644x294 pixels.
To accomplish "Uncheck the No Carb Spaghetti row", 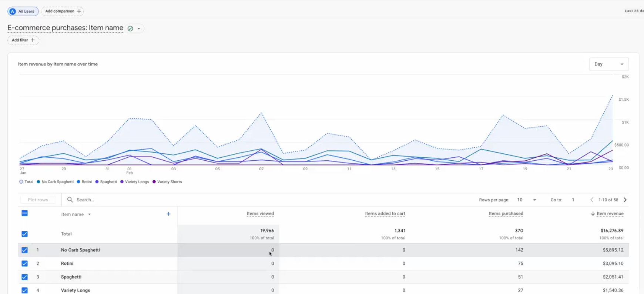I will pyautogui.click(x=24, y=250).
